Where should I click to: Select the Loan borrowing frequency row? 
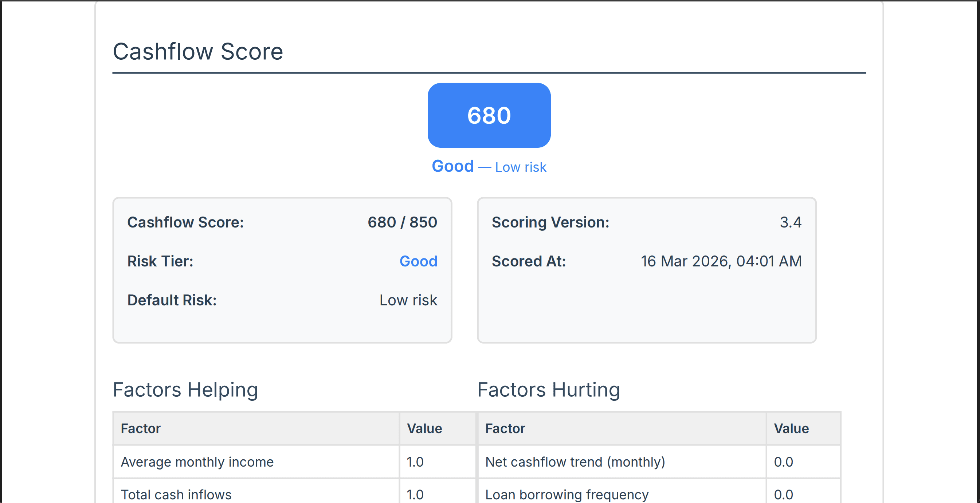coord(567,495)
